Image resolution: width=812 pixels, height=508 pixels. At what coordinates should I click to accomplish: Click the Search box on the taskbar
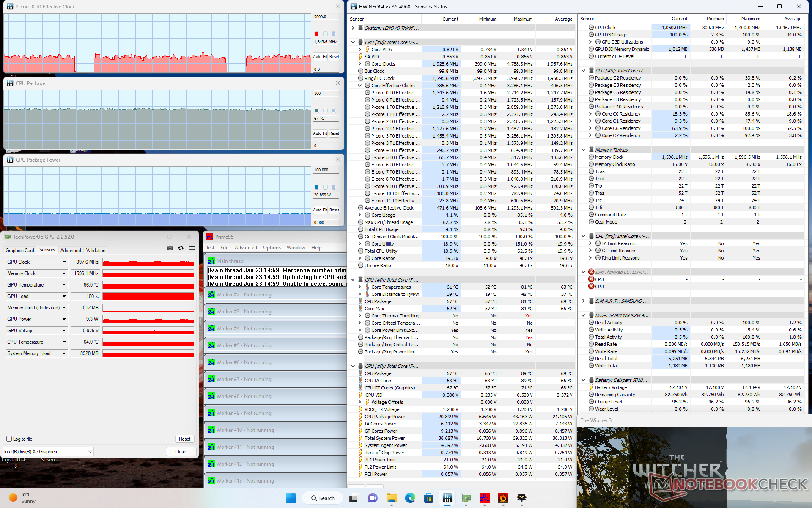323,498
